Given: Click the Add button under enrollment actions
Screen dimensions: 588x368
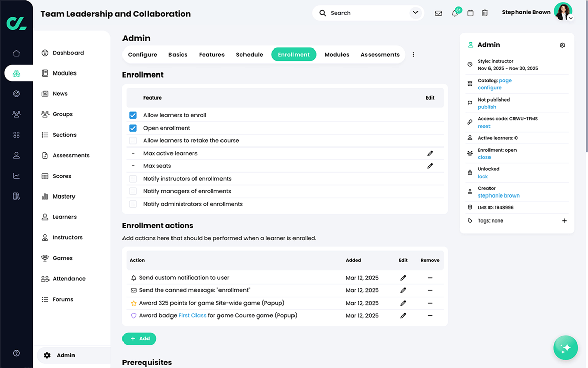Looking at the screenshot, I should 139,338.
